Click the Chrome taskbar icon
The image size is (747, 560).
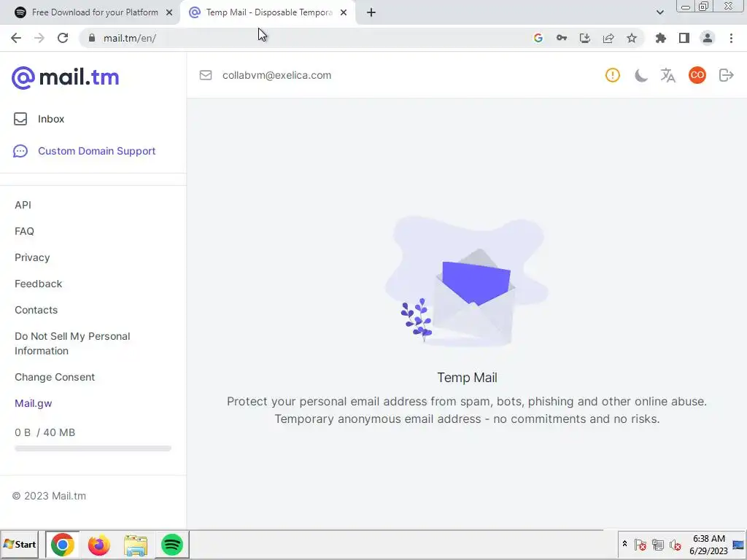pyautogui.click(x=63, y=544)
